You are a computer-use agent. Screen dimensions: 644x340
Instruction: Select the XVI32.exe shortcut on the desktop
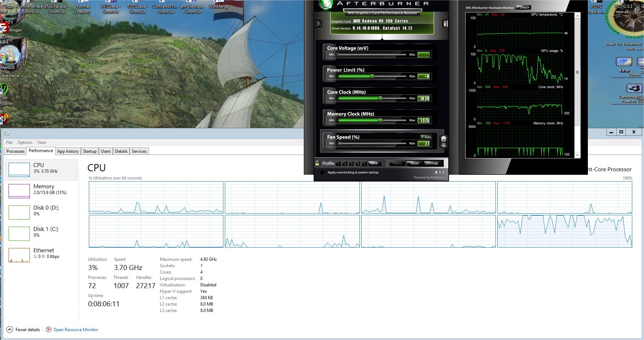[110, 7]
